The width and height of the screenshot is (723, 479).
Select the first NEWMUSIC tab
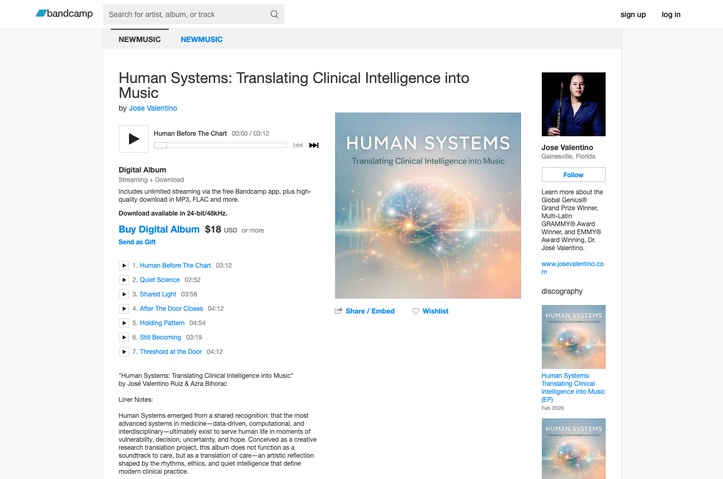click(140, 40)
